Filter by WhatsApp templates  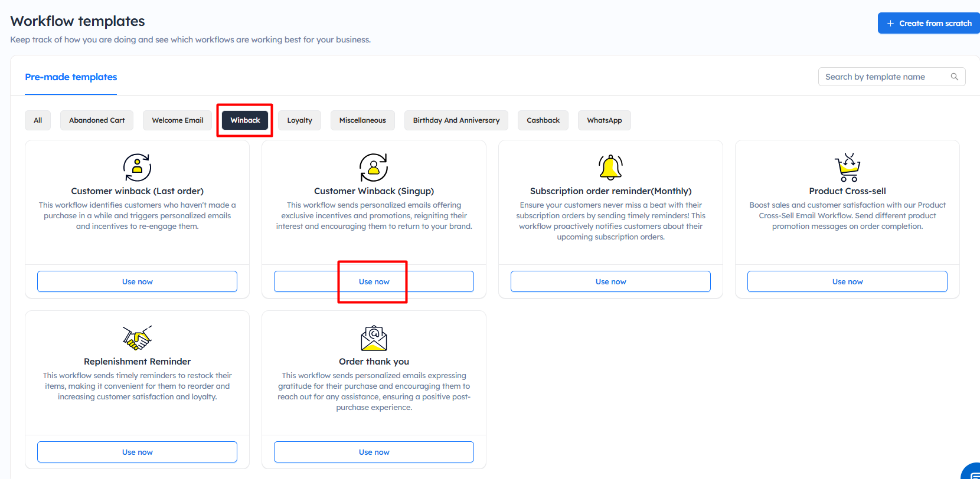604,120
